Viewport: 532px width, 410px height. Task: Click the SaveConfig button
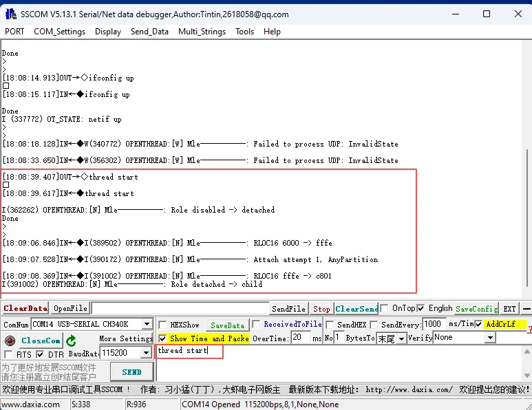pos(476,309)
